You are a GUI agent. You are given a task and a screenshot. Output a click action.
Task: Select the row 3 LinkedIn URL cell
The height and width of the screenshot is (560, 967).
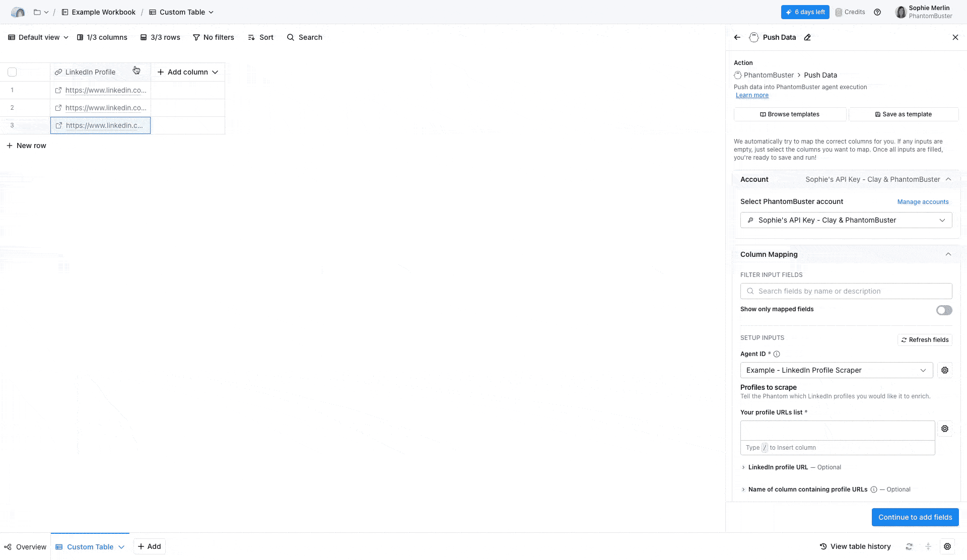coord(100,125)
